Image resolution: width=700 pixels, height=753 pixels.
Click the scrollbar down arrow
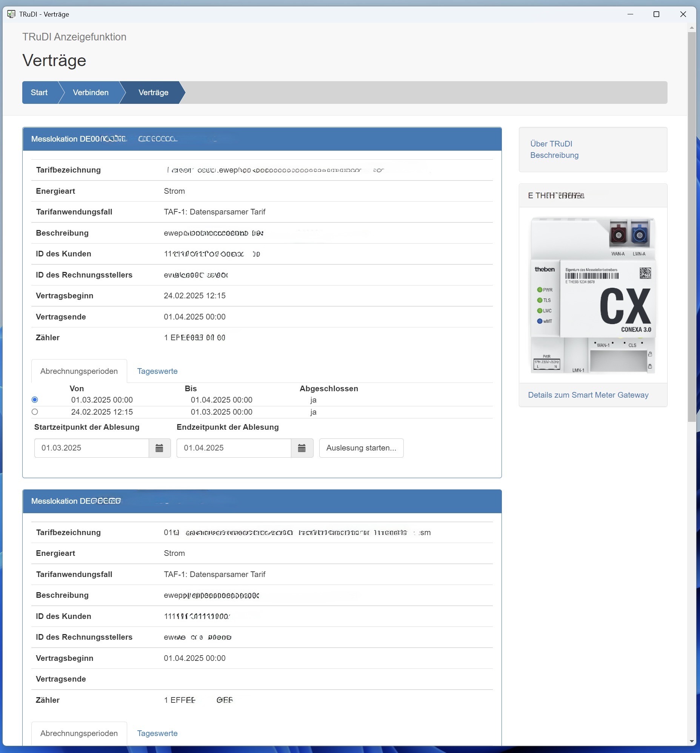tap(692, 741)
